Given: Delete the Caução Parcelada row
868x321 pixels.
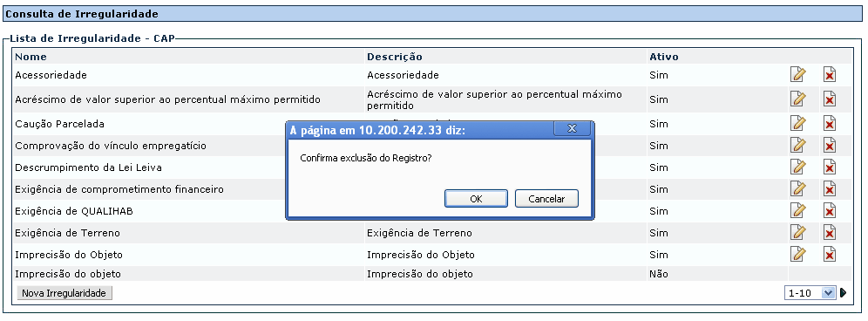Looking at the screenshot, I should [x=830, y=123].
